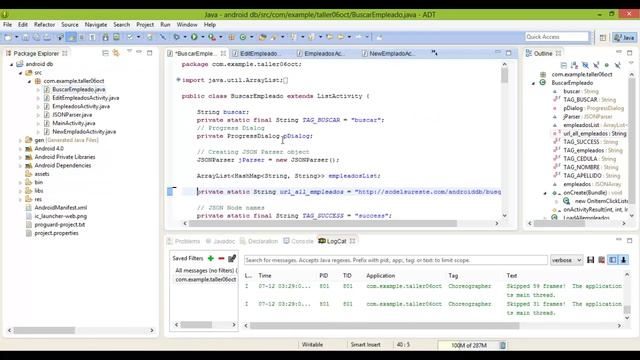Click the Tag column header in LogCat
Image resolution: width=640 pixels, height=360 pixels.
(x=453, y=276)
